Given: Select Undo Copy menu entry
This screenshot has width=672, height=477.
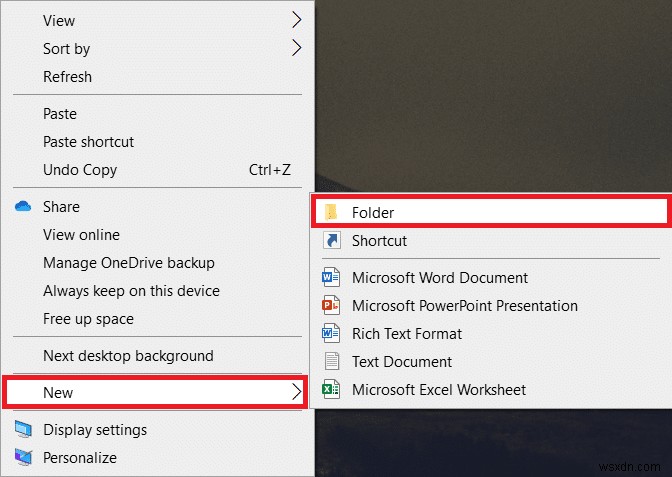Looking at the screenshot, I should tap(80, 170).
